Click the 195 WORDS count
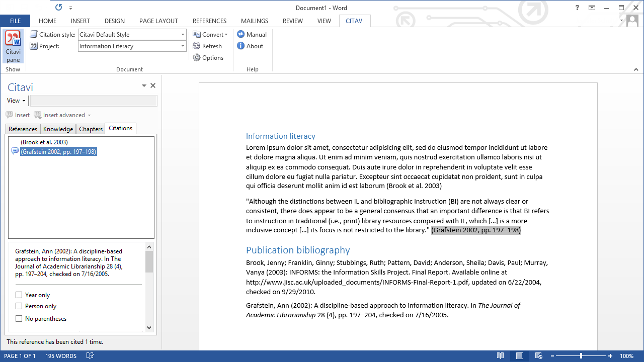The image size is (644, 362). 61,356
